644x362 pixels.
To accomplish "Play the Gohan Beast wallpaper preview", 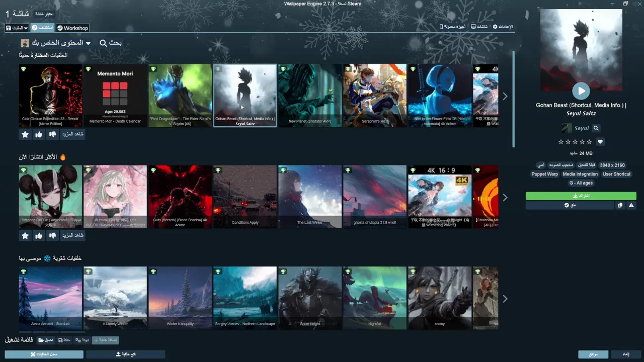I will tap(581, 91).
